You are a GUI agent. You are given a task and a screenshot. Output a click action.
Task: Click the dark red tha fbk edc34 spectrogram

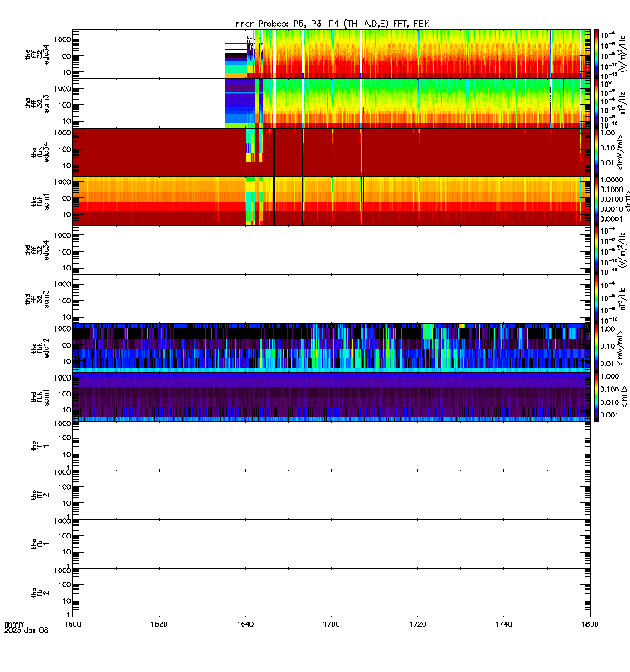(331, 152)
